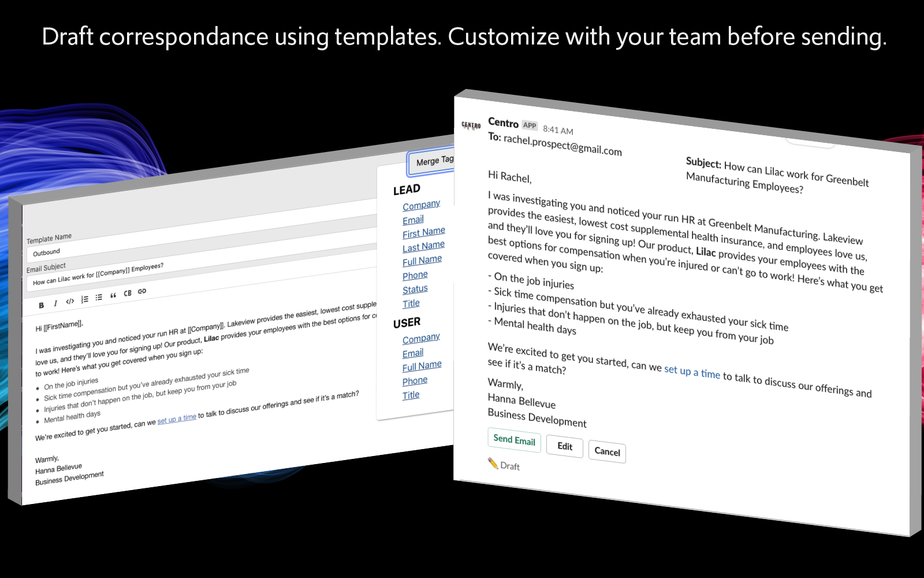924x578 pixels.
Task: Insert the USER Title merge tag
Action: [411, 395]
